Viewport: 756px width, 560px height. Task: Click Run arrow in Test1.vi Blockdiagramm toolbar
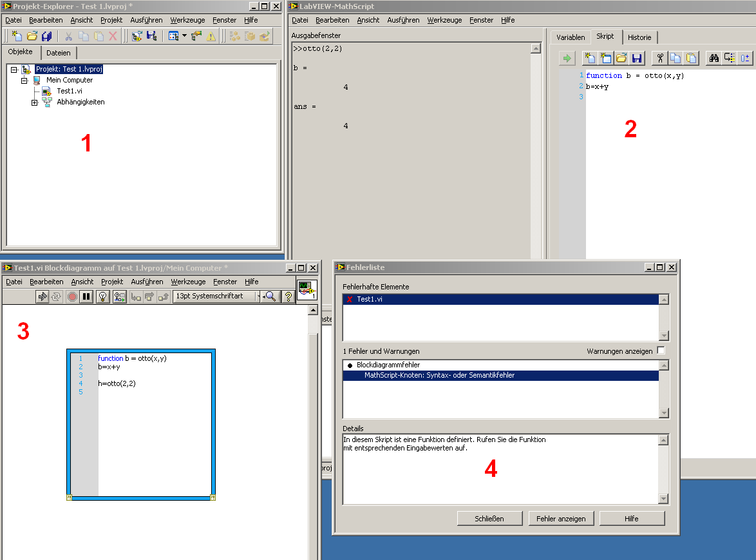[x=43, y=296]
